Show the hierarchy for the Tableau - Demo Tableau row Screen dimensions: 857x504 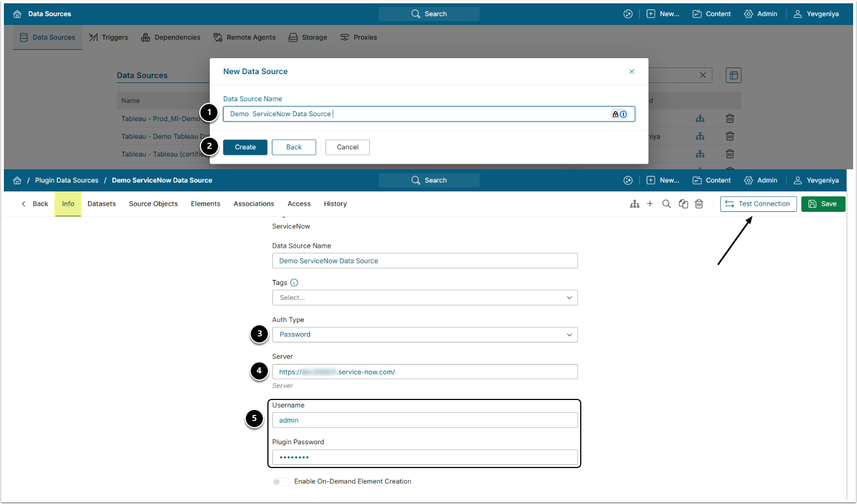(x=700, y=136)
